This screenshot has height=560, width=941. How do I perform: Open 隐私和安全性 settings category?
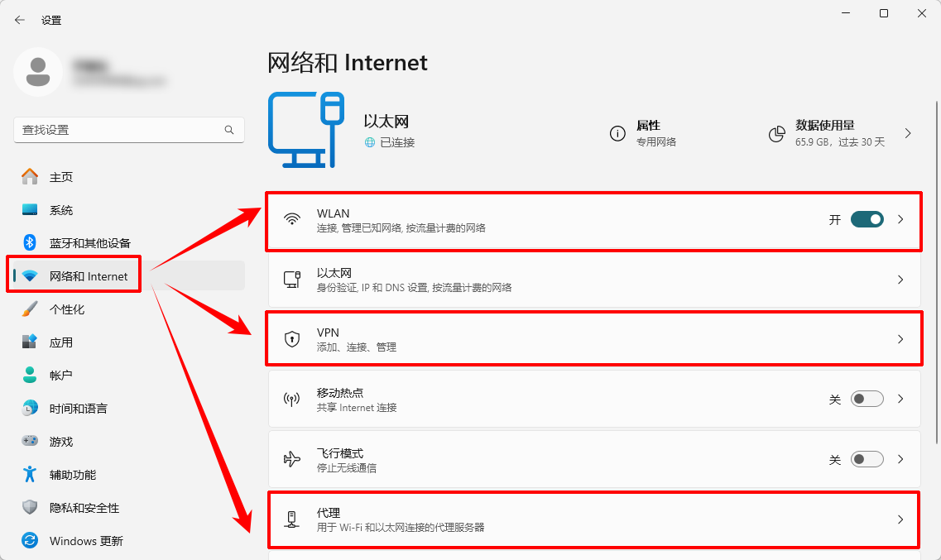point(129,508)
